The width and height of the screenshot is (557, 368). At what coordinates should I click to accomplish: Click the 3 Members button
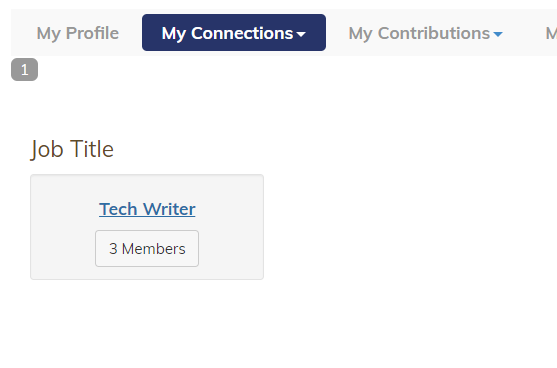click(x=147, y=248)
